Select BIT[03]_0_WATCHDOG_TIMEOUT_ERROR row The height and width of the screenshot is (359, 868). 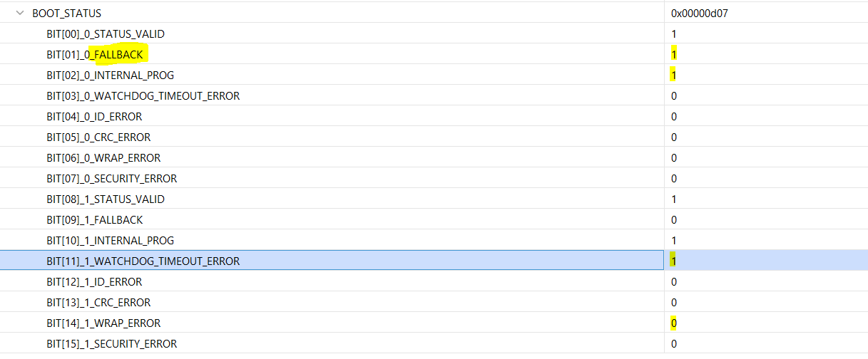point(143,95)
